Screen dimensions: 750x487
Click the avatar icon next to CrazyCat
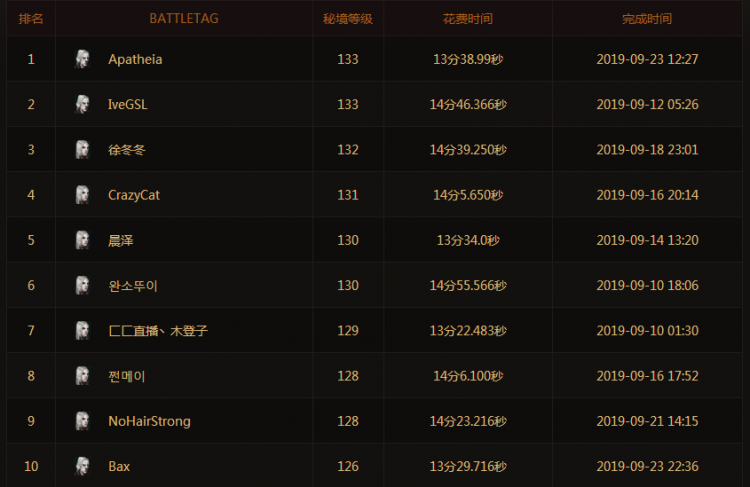[x=82, y=195]
